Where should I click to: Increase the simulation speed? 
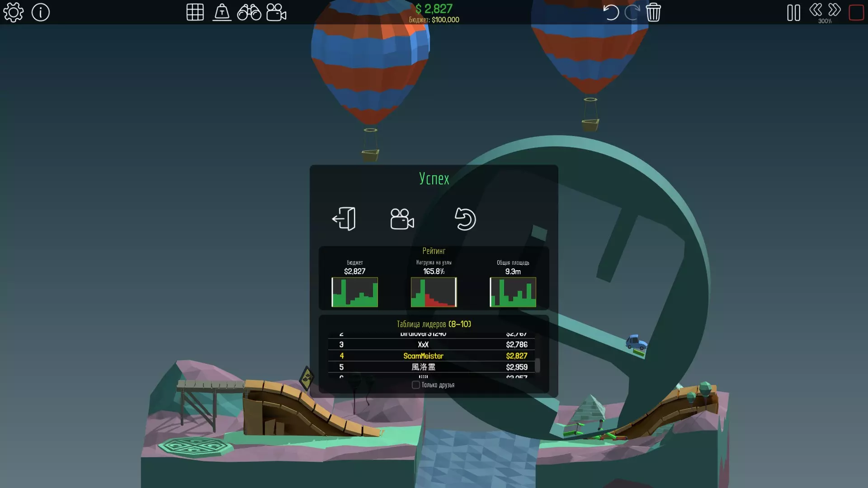[x=835, y=10]
